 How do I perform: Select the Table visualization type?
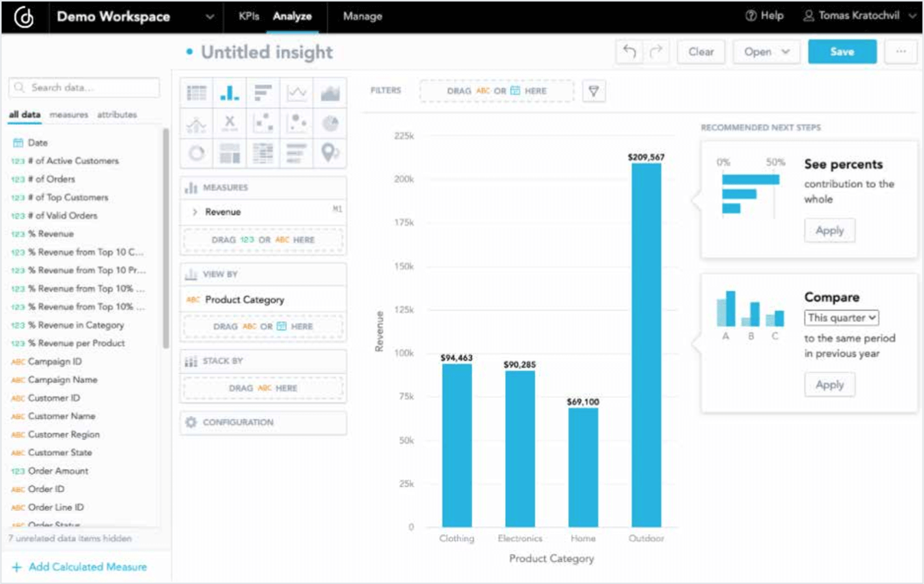point(197,91)
